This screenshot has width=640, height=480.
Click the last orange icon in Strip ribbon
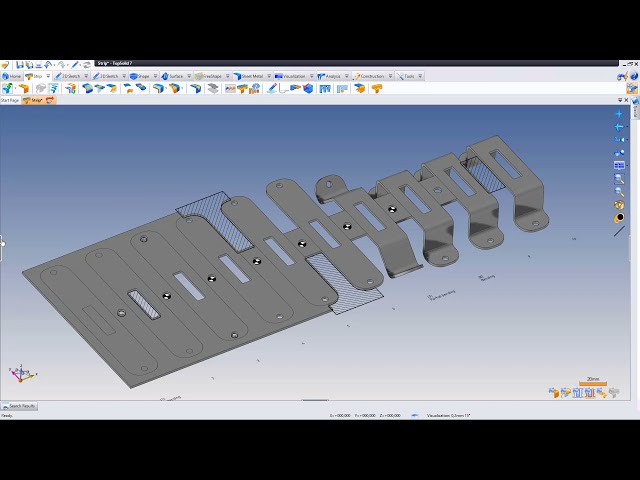(377, 89)
